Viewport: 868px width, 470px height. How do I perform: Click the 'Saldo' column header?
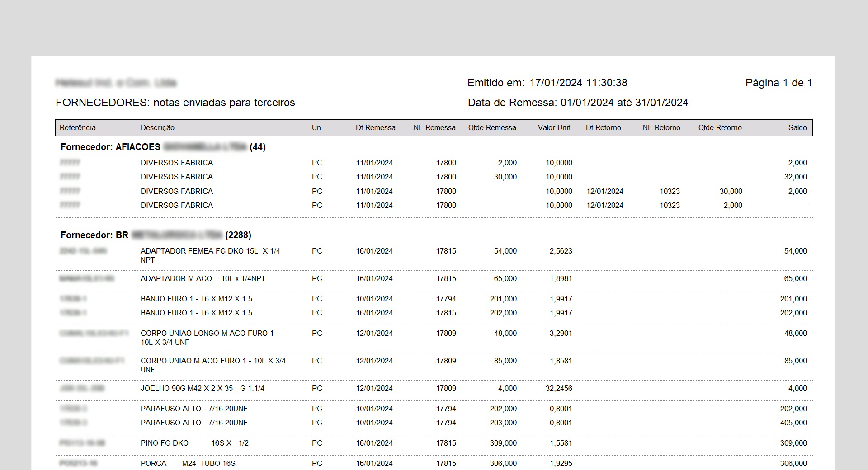click(x=797, y=127)
